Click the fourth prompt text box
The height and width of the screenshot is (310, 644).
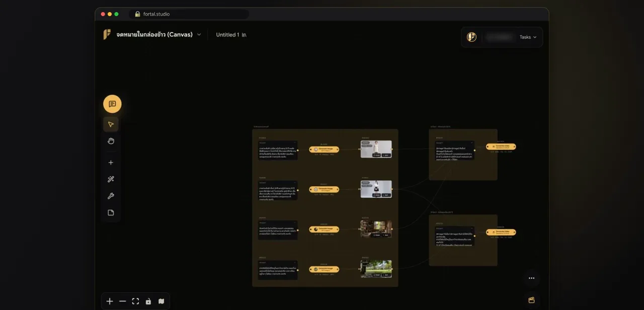click(278, 270)
